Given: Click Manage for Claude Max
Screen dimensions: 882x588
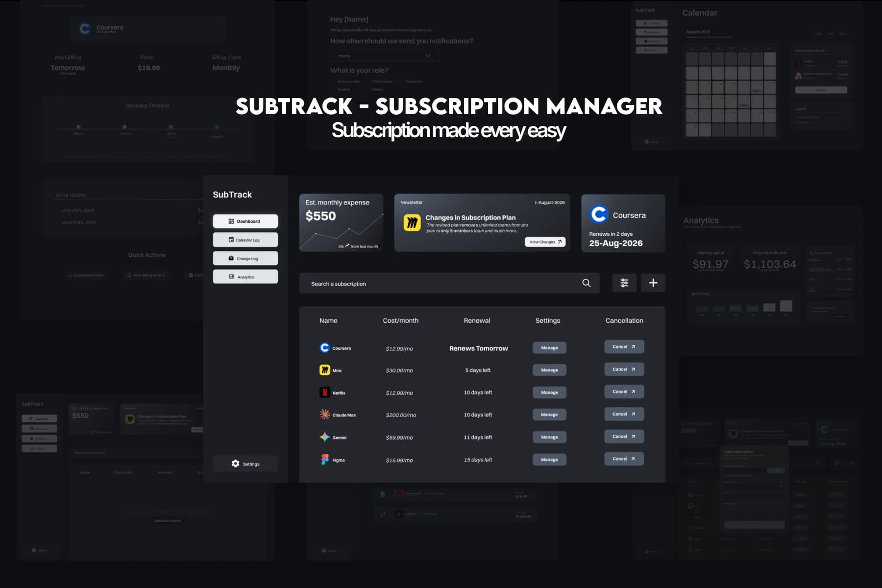Looking at the screenshot, I should [549, 415].
